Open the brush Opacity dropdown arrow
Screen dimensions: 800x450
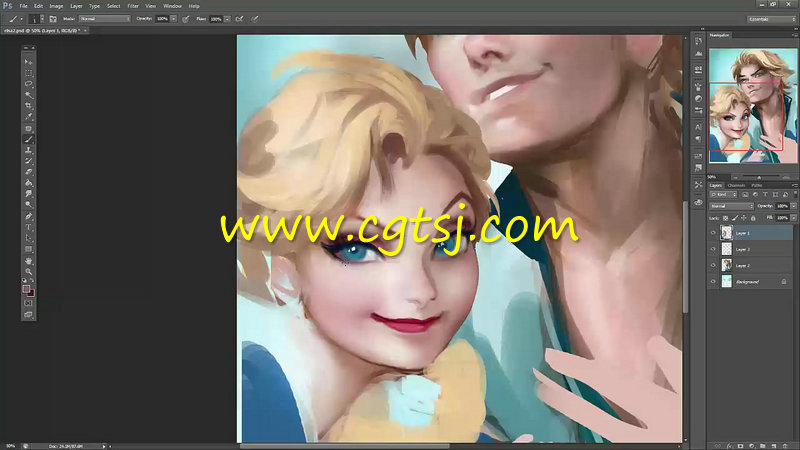tap(173, 19)
